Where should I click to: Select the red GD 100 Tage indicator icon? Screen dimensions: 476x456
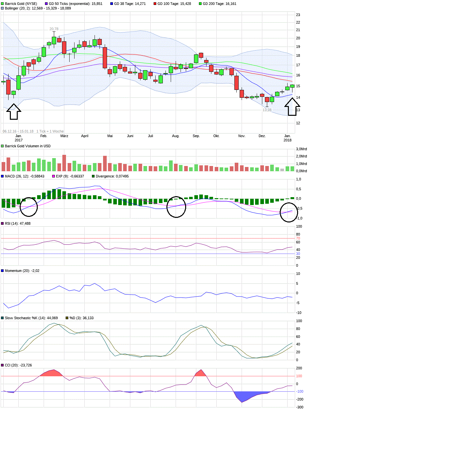(x=156, y=3)
